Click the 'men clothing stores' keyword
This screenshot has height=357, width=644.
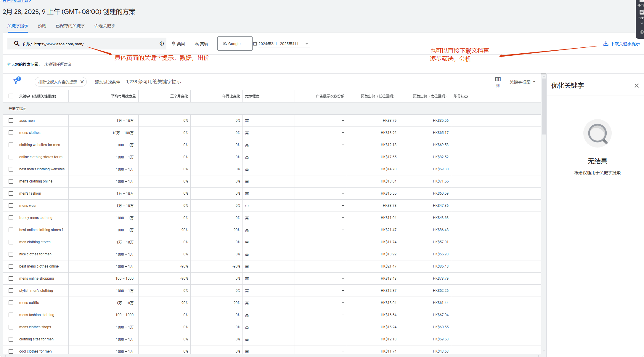[x=35, y=242]
